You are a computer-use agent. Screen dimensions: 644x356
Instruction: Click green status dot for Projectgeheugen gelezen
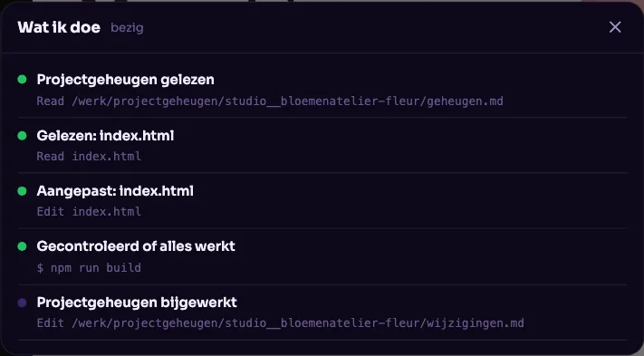22,79
